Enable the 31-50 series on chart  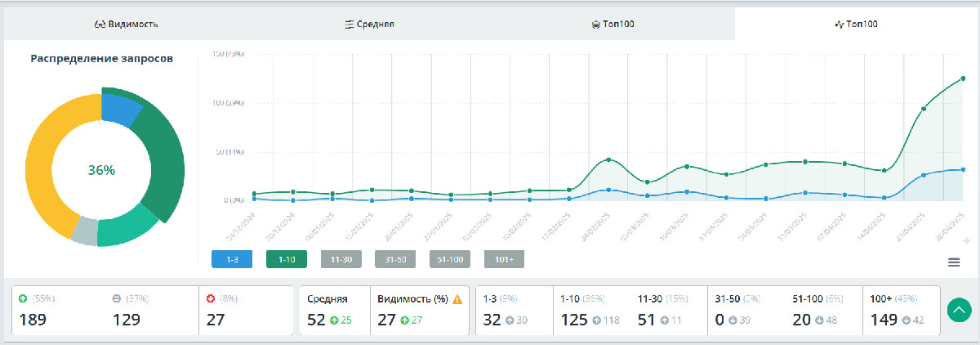(395, 259)
